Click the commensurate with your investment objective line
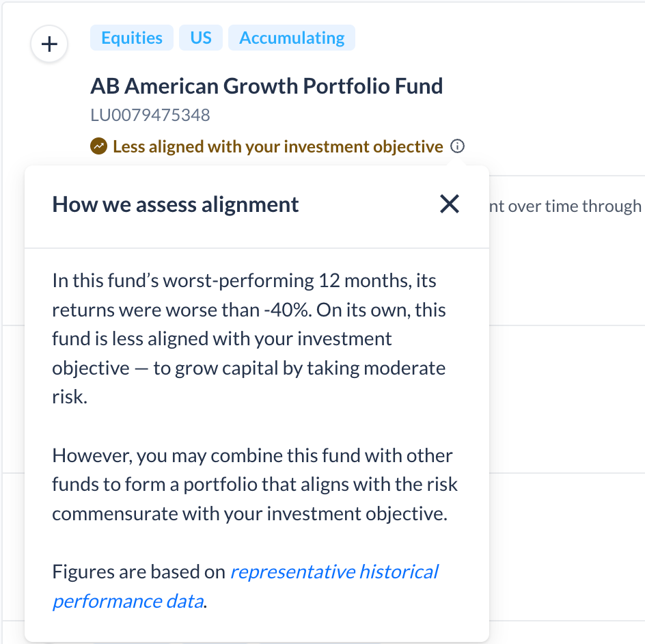The height and width of the screenshot is (644, 645). coord(249,514)
